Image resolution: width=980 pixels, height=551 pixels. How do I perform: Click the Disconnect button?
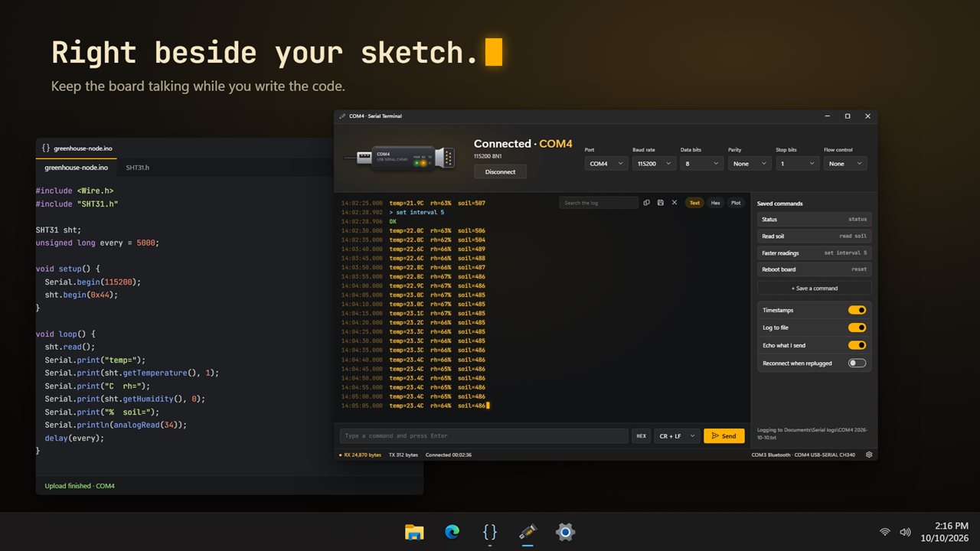click(500, 171)
